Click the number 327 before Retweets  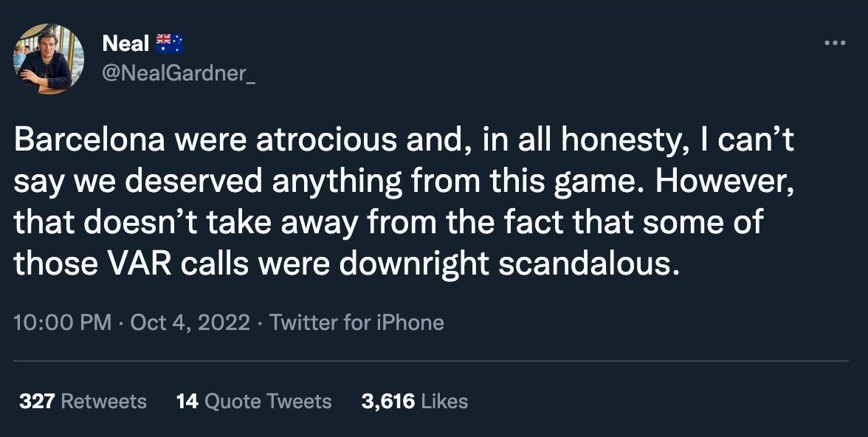38,402
